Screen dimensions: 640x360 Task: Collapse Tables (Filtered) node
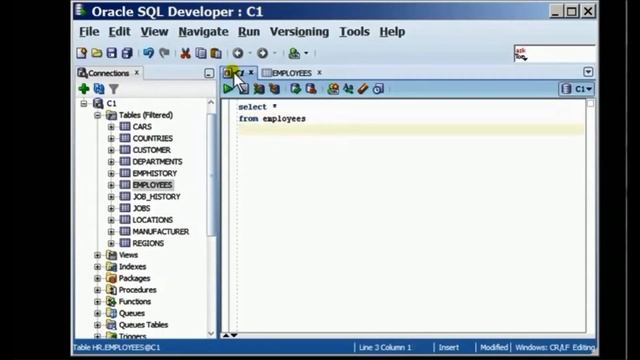click(x=97, y=115)
